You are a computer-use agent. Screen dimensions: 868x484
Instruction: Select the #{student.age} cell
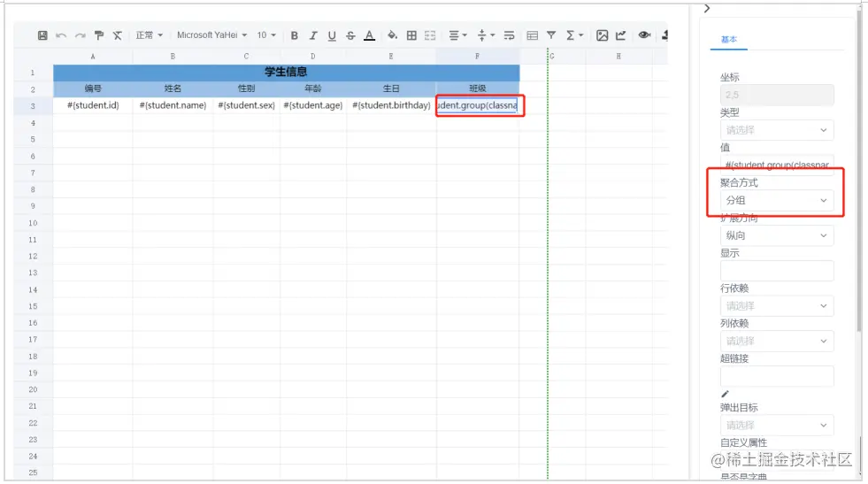[x=312, y=105]
